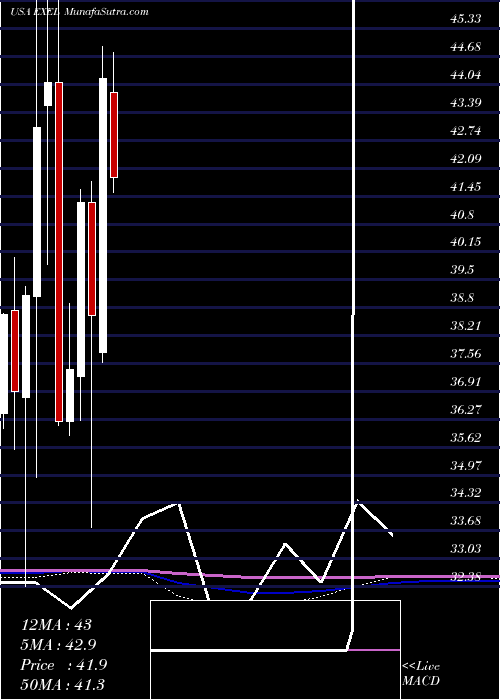Select the 44.04 price axis label
500x700 pixels.
[465, 75]
